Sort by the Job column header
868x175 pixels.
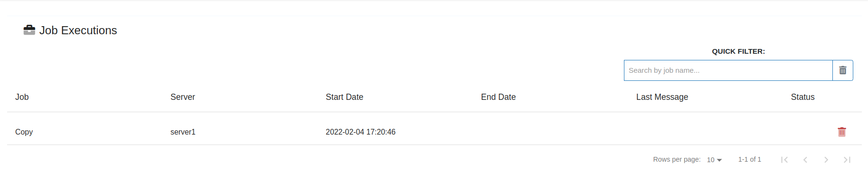22,97
